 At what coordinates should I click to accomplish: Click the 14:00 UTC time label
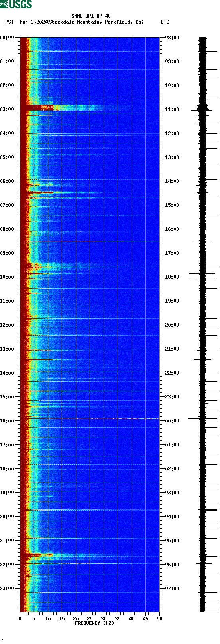coord(172,181)
